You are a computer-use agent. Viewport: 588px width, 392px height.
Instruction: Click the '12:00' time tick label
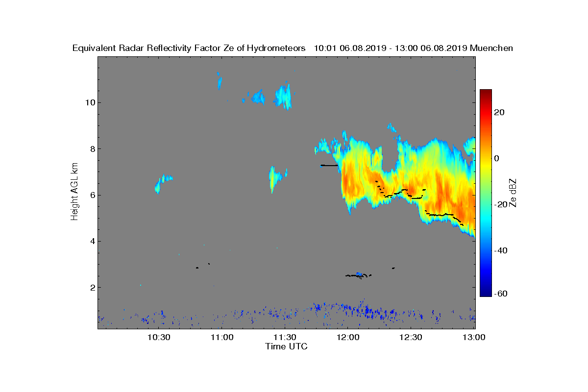point(348,337)
